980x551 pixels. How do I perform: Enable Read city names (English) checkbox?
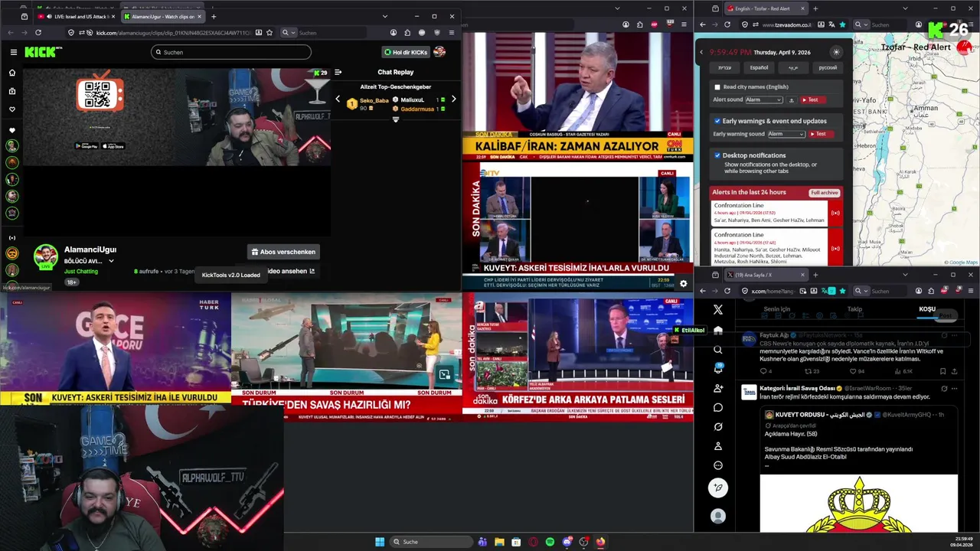tap(717, 87)
